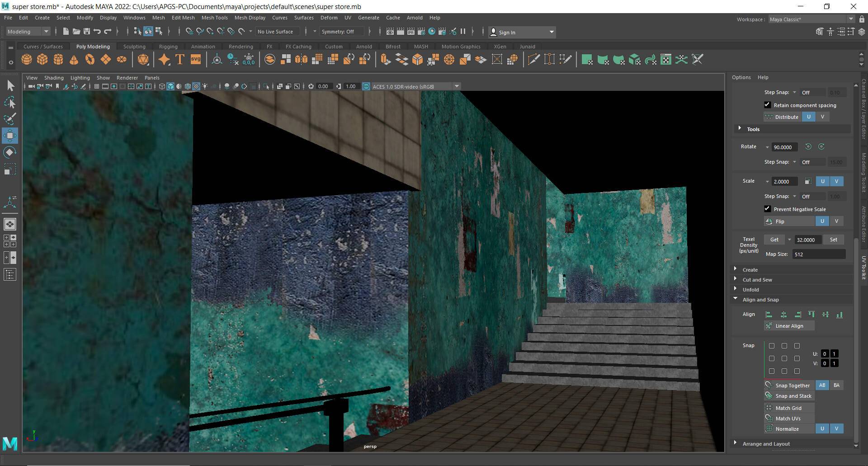
Task: Click the Undo arrow icon
Action: (97, 31)
